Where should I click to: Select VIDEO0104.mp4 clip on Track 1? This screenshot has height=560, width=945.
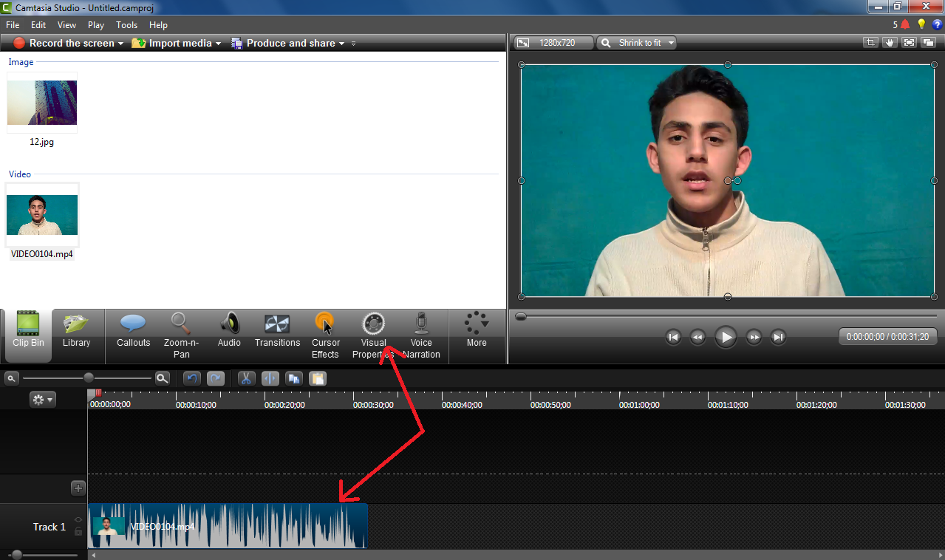pyautogui.click(x=228, y=526)
